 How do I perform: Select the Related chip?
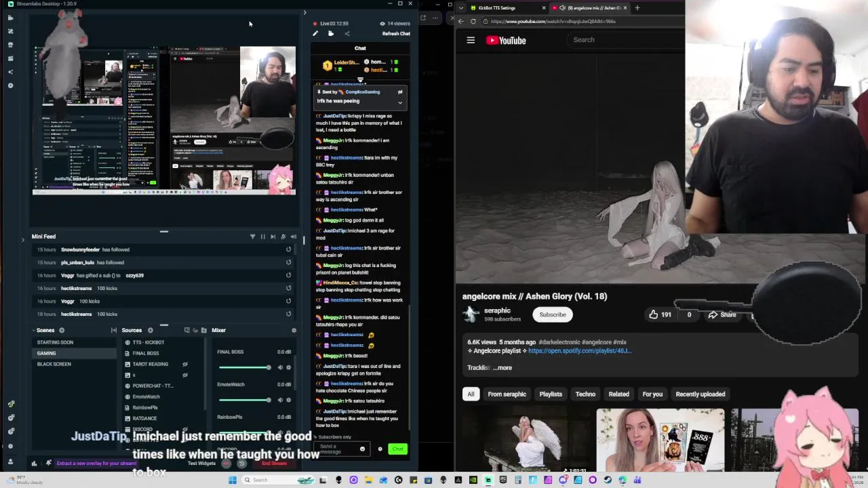click(x=618, y=394)
